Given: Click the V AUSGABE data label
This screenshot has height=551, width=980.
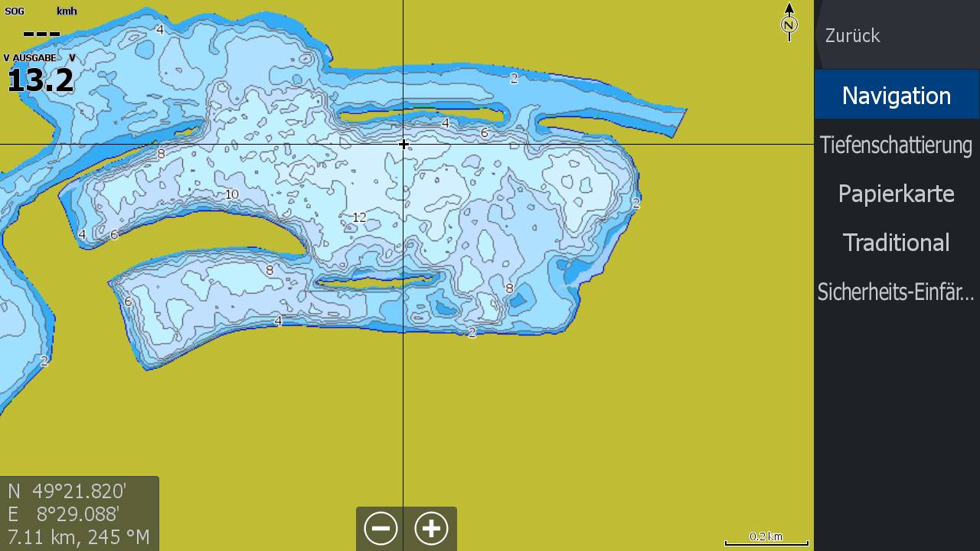Looking at the screenshot, I should click(x=30, y=58).
